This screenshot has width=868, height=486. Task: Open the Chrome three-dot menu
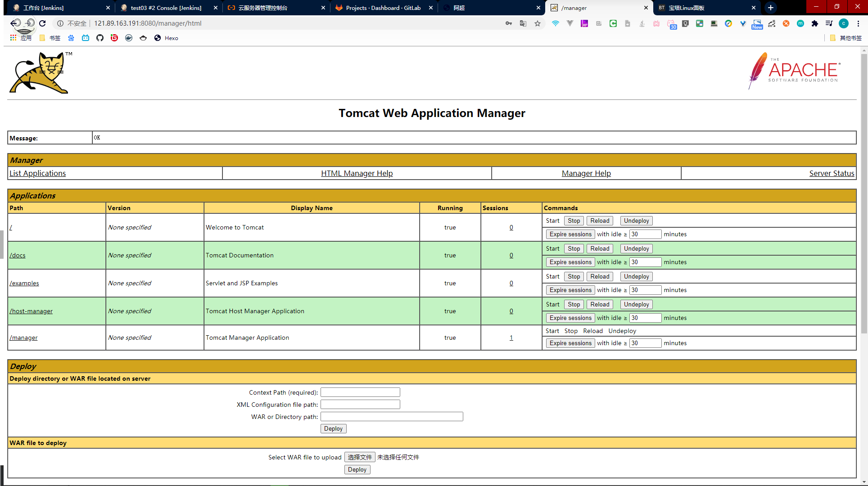click(859, 23)
